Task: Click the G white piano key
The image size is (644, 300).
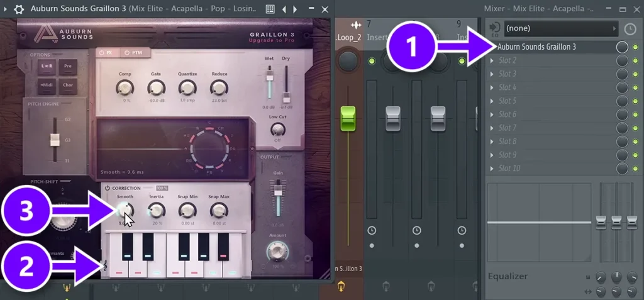Action: pos(195,269)
